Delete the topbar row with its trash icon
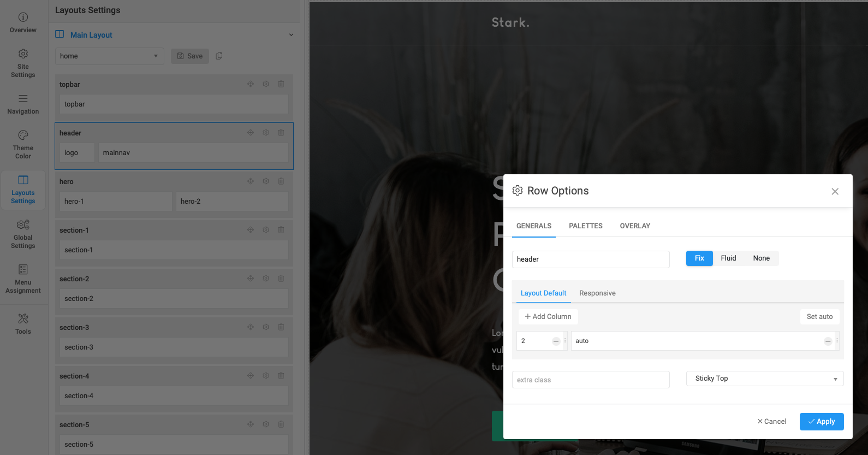Image resolution: width=868 pixels, height=455 pixels. 281,84
